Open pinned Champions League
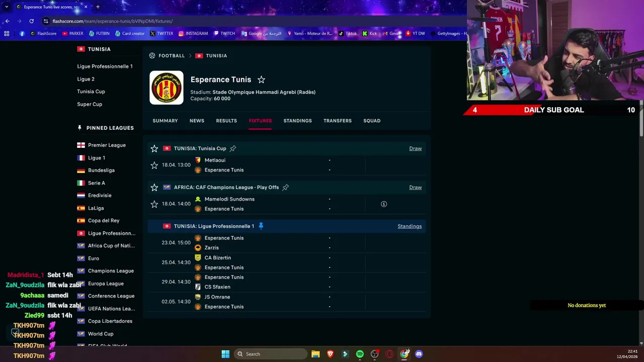Viewport: 644px width, 362px height. pos(111,271)
